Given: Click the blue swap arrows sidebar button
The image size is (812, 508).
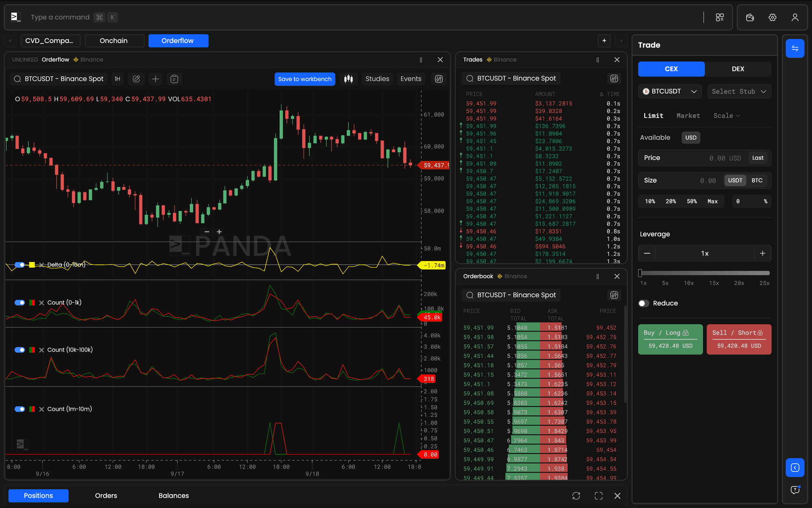Looking at the screenshot, I should click(795, 48).
